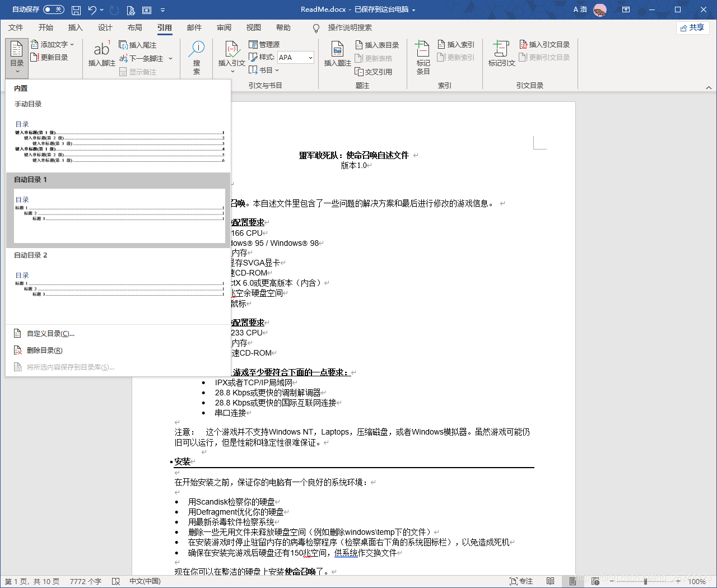The height and width of the screenshot is (588, 717).
Task: Switch to Print Layout view icon
Action: [x=572, y=581]
